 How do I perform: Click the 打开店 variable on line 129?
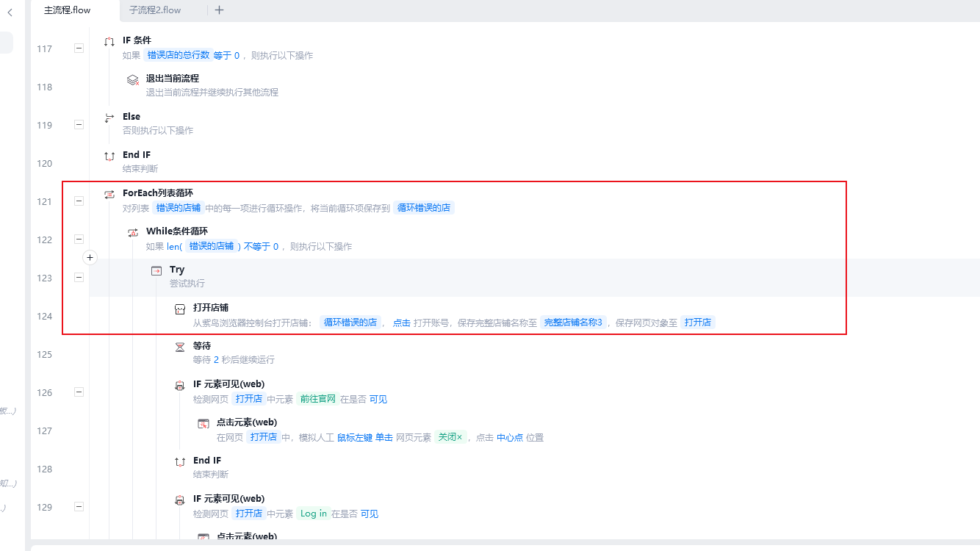tap(249, 514)
